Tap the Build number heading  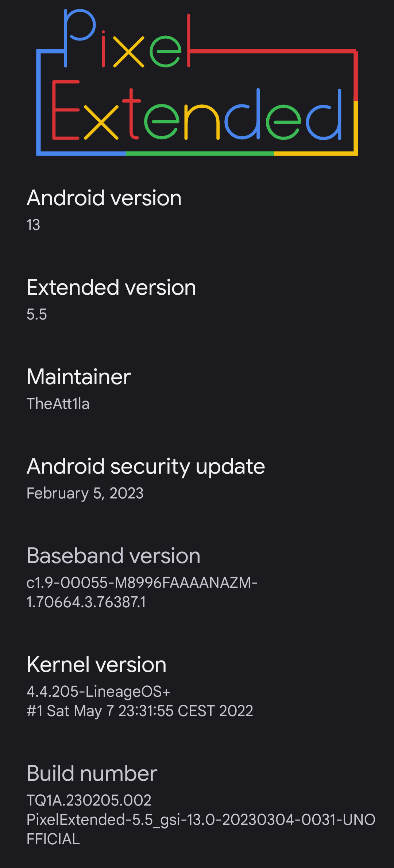pos(92,773)
